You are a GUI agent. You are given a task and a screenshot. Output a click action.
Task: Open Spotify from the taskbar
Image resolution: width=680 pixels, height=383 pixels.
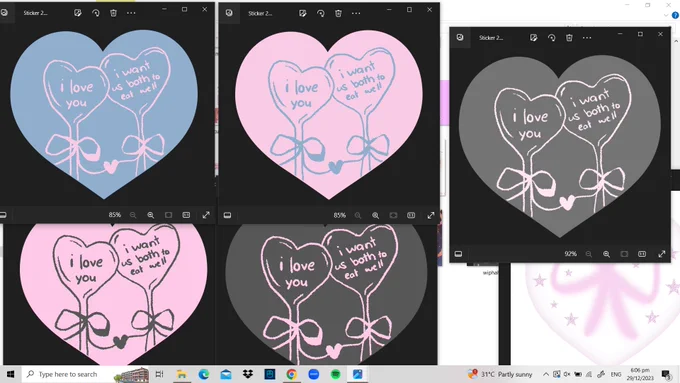pos(335,374)
